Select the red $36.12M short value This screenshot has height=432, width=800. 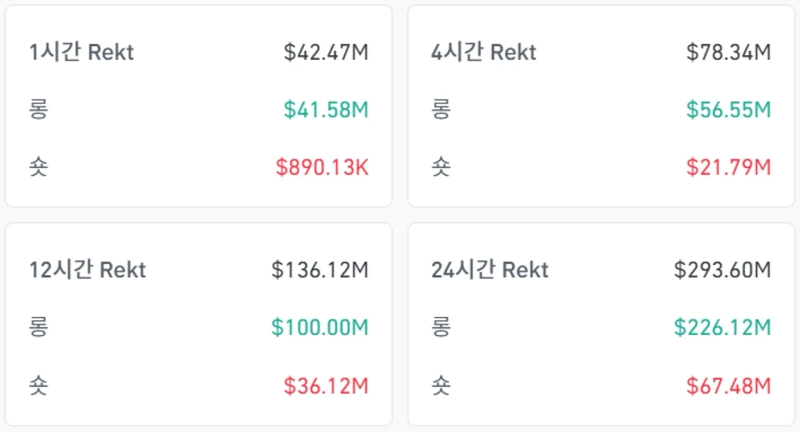(326, 384)
